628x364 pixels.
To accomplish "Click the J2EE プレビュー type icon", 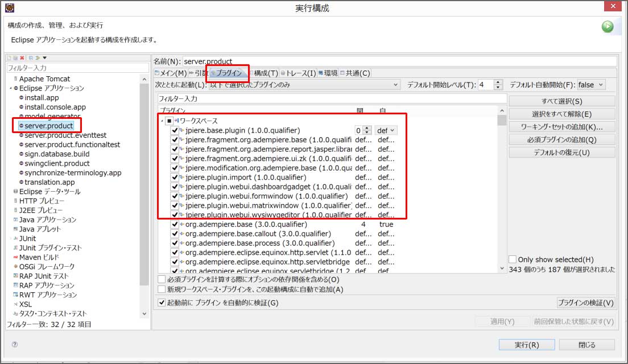I will coord(15,210).
